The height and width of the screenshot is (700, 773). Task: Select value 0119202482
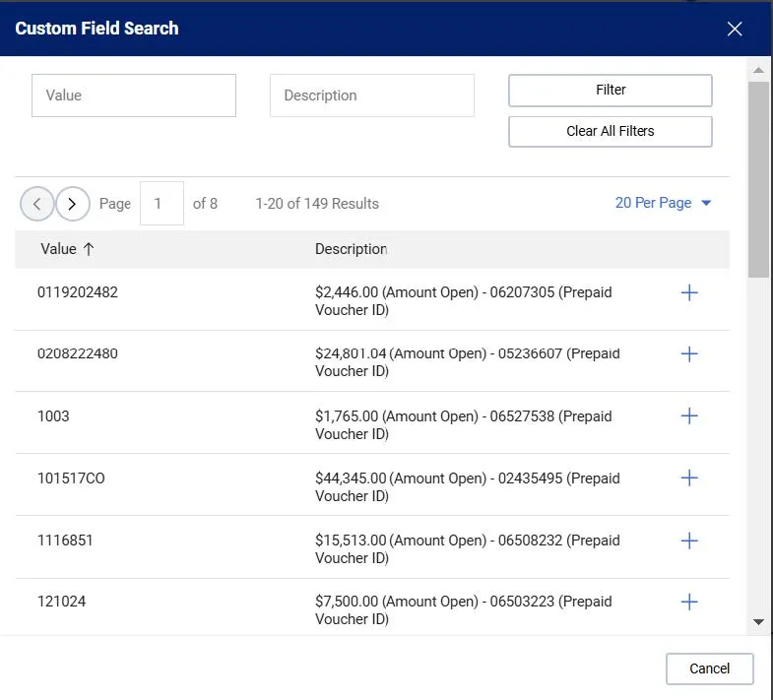tap(78, 292)
